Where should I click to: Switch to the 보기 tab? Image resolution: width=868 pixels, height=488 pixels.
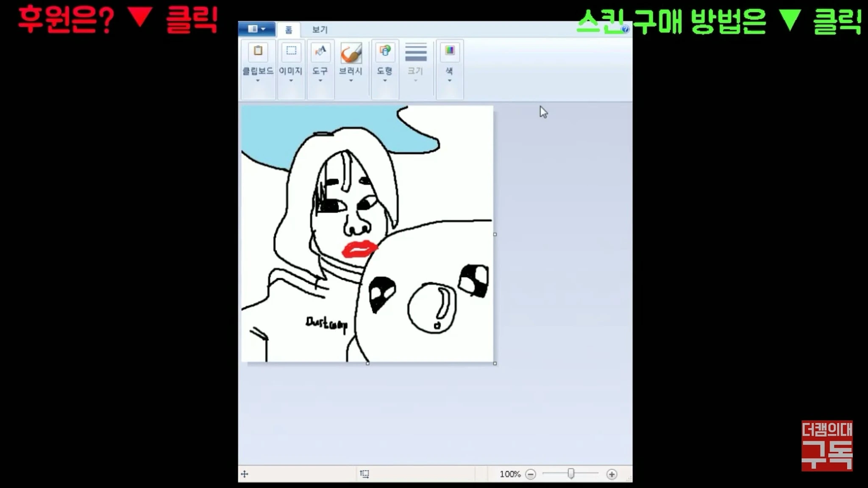coord(320,30)
